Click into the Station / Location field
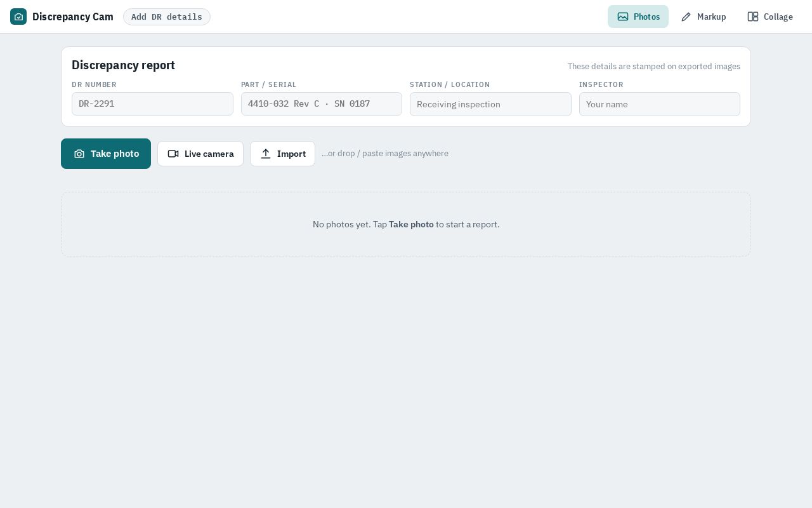Viewport: 812px width, 508px height. [x=490, y=104]
